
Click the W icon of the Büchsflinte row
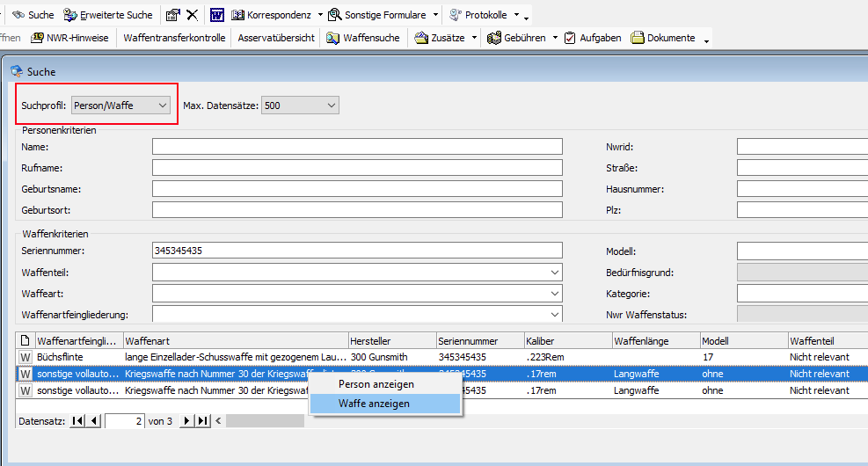(x=25, y=358)
